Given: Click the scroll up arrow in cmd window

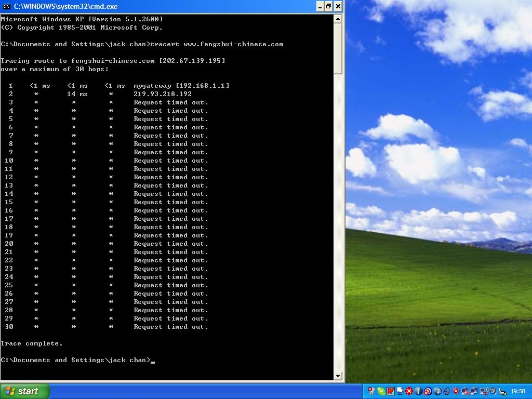Looking at the screenshot, I should point(338,19).
